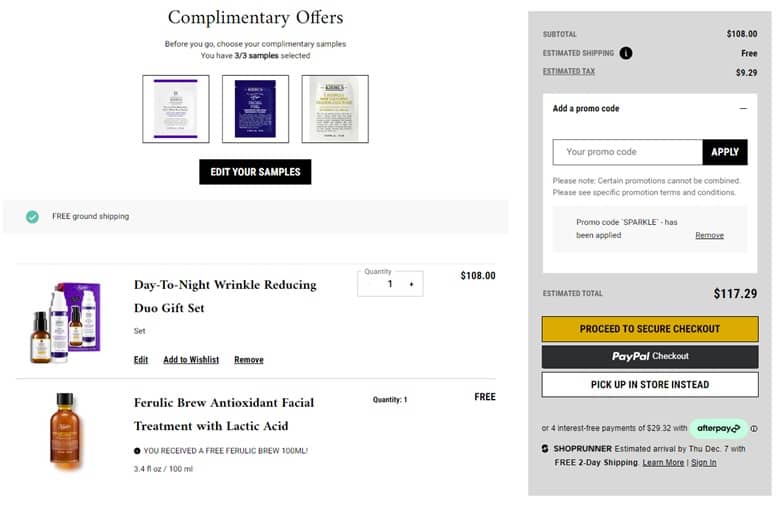The height and width of the screenshot is (506, 780).
Task: Click the Estimated Shipping info icon
Action: 626,53
